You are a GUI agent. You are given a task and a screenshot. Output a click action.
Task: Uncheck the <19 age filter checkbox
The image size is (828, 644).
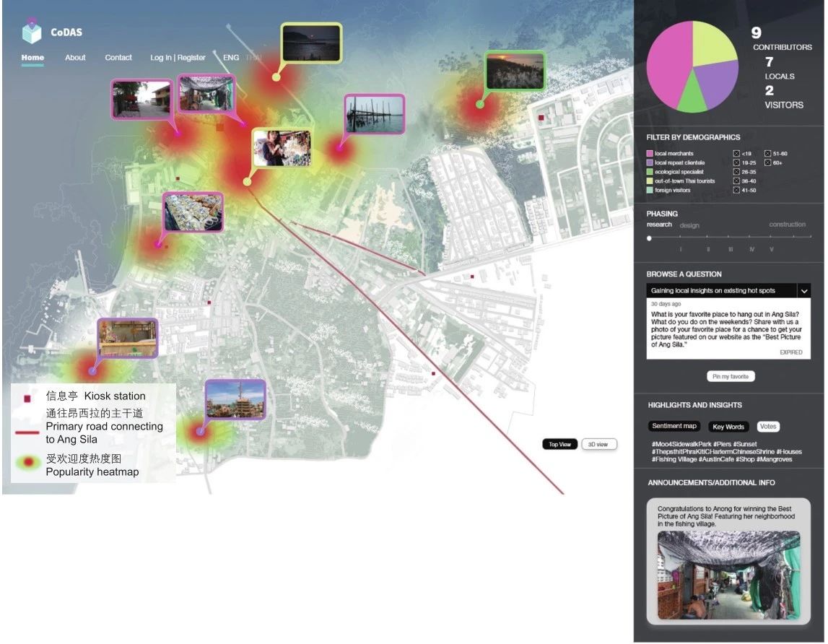click(736, 153)
